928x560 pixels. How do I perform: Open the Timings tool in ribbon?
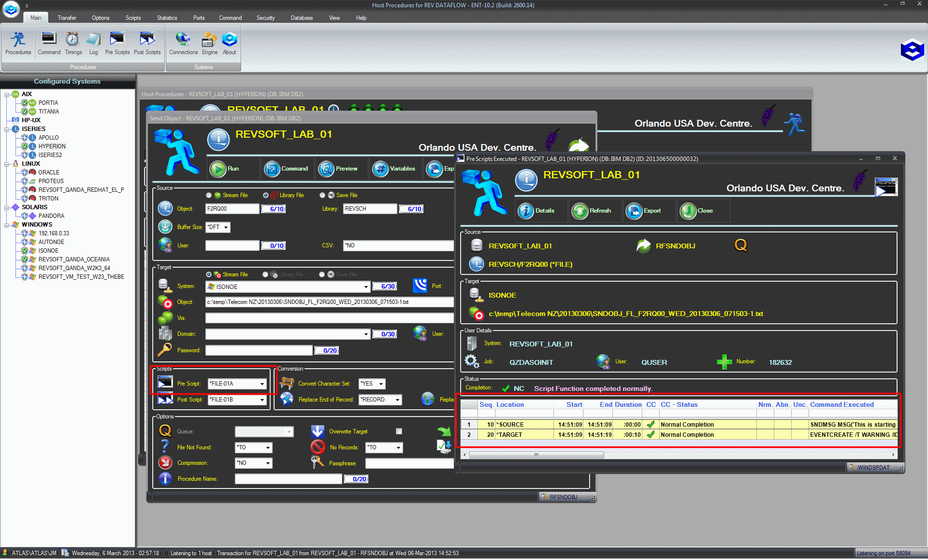pos(72,43)
